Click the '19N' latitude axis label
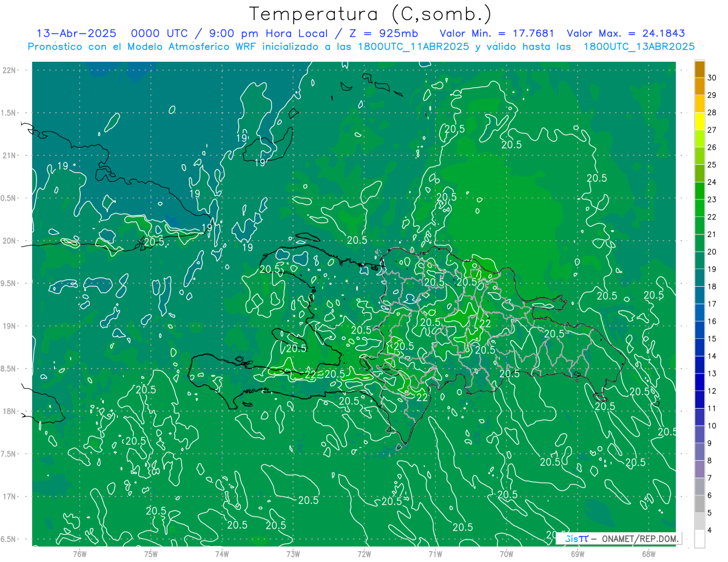The height and width of the screenshot is (562, 728). click(9, 326)
